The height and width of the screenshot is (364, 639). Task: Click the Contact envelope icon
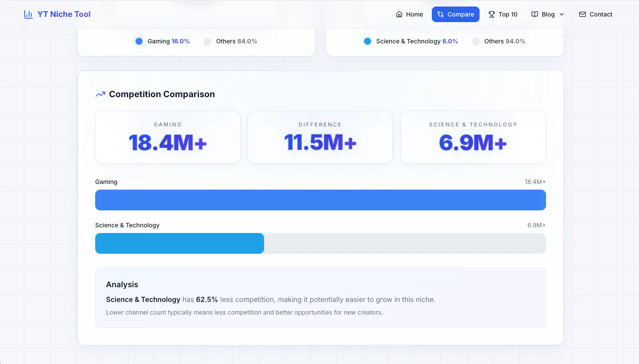[583, 14]
